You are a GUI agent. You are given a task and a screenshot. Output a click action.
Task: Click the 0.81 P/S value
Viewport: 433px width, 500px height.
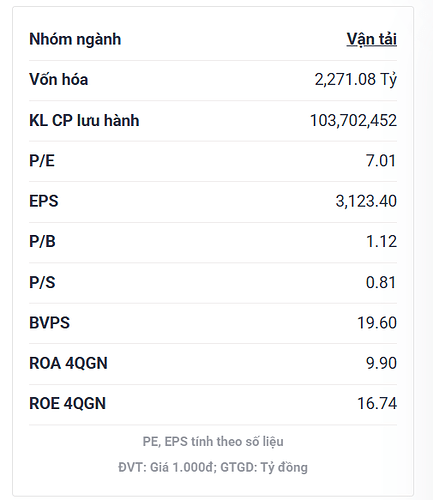[x=381, y=282]
